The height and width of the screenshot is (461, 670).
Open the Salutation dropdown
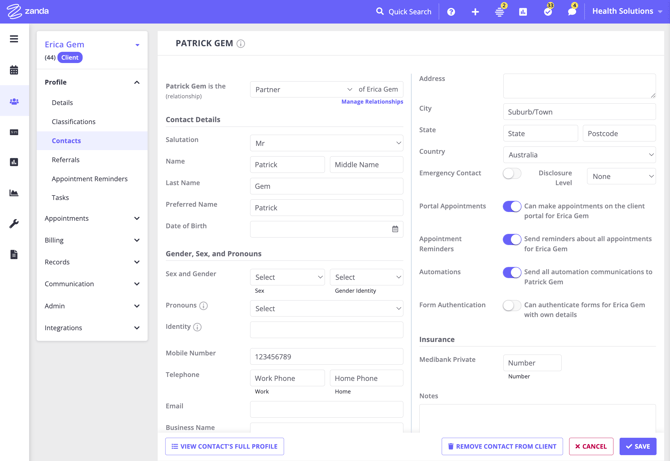coord(326,143)
